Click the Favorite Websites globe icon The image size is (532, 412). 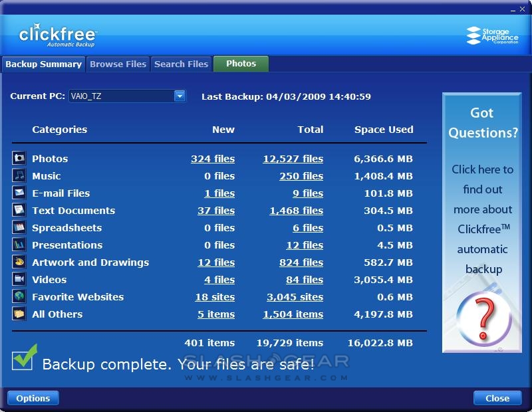point(19,296)
